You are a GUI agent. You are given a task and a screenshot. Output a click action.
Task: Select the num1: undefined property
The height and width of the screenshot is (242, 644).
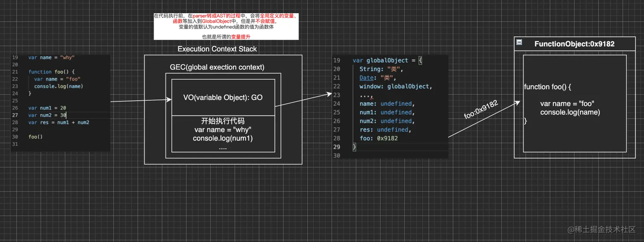coord(387,112)
